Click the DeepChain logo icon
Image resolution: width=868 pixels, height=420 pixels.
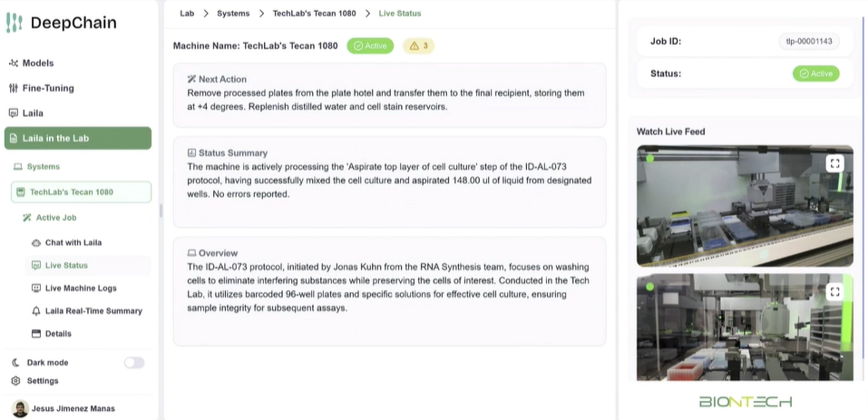(14, 24)
